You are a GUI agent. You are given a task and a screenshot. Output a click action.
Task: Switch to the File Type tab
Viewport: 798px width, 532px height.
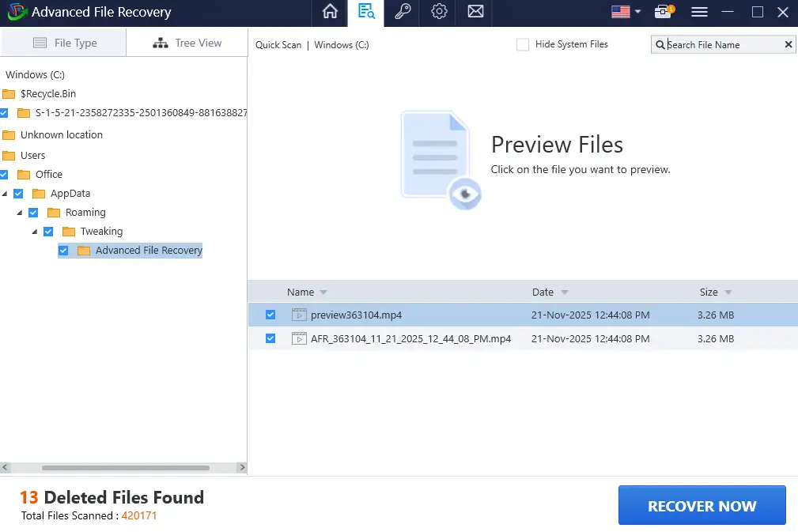click(x=63, y=41)
